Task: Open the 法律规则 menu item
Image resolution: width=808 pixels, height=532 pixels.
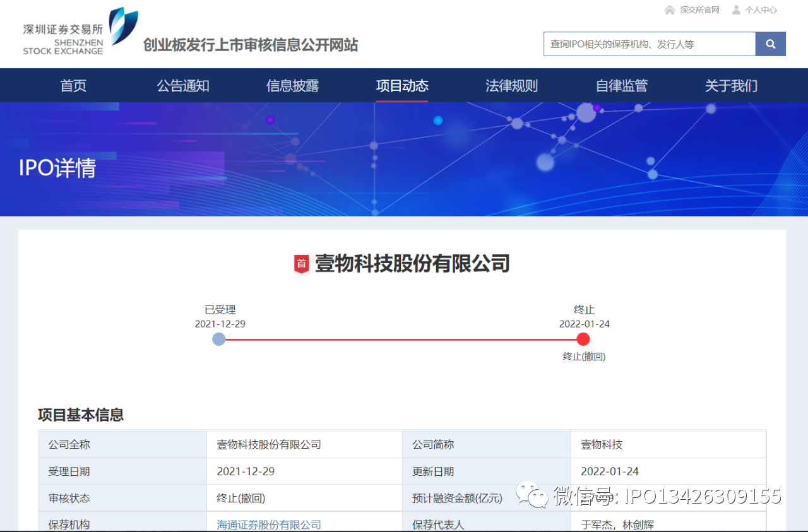Action: (512, 86)
